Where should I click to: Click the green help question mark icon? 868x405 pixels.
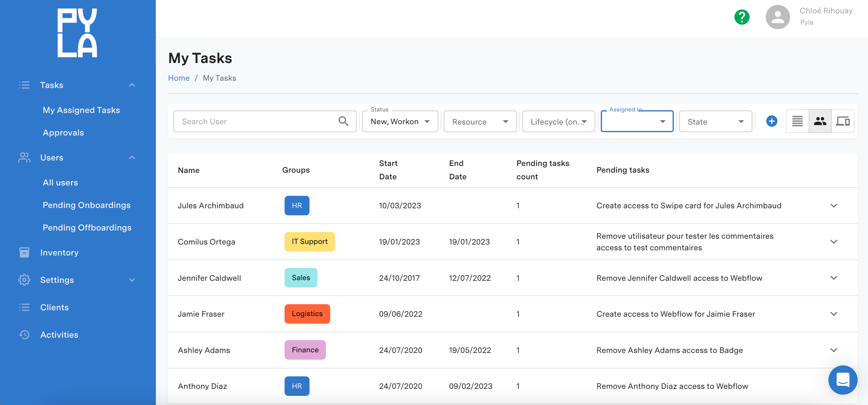741,17
